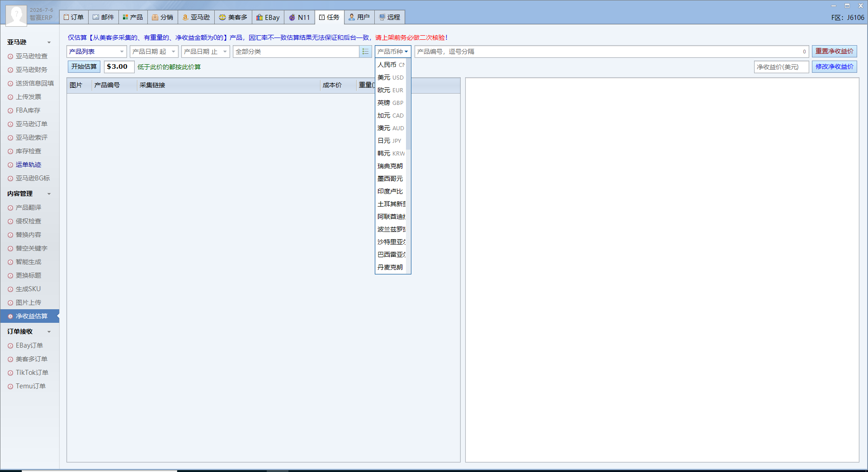Click the 净收益价(美元) input field
Image resolution: width=868 pixels, height=472 pixels.
click(x=781, y=67)
